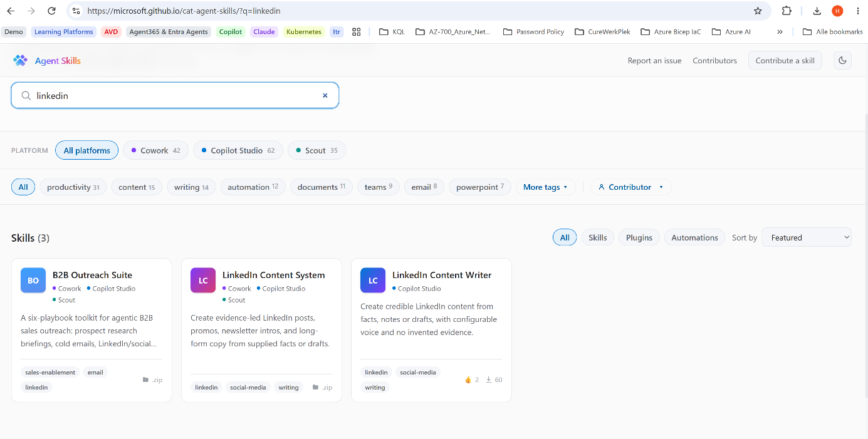
Task: Click the magnifier icon in search box
Action: pos(26,96)
